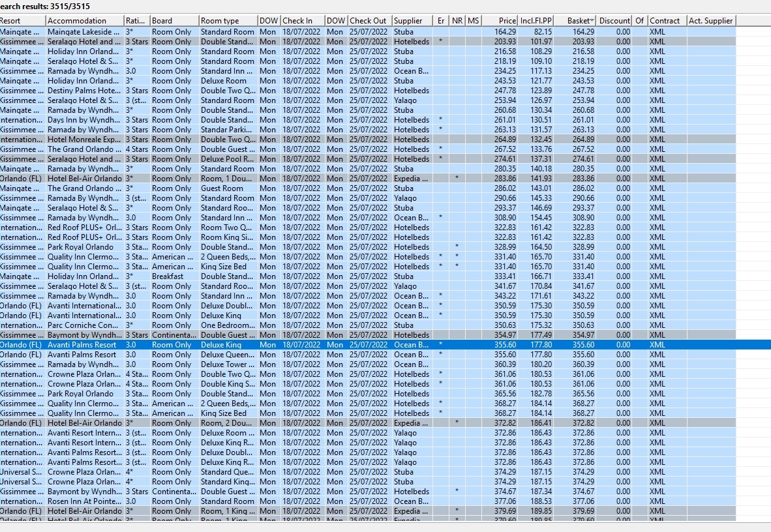Sort by the Check In column header

[x=303, y=21]
